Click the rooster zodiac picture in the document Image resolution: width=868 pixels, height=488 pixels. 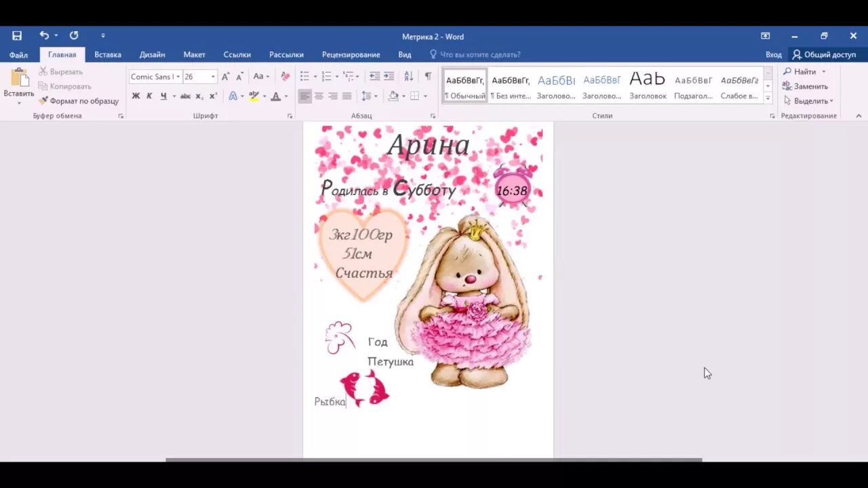pyautogui.click(x=340, y=338)
